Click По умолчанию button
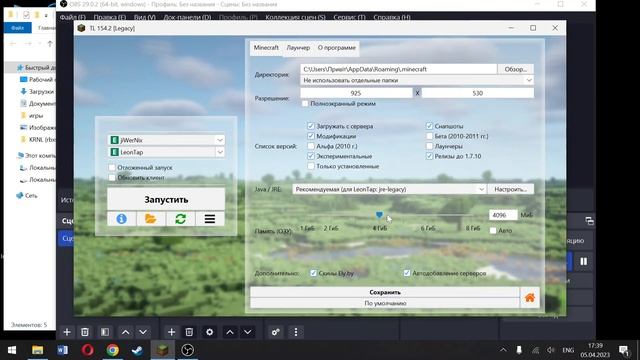The image size is (640, 360). pyautogui.click(x=385, y=303)
